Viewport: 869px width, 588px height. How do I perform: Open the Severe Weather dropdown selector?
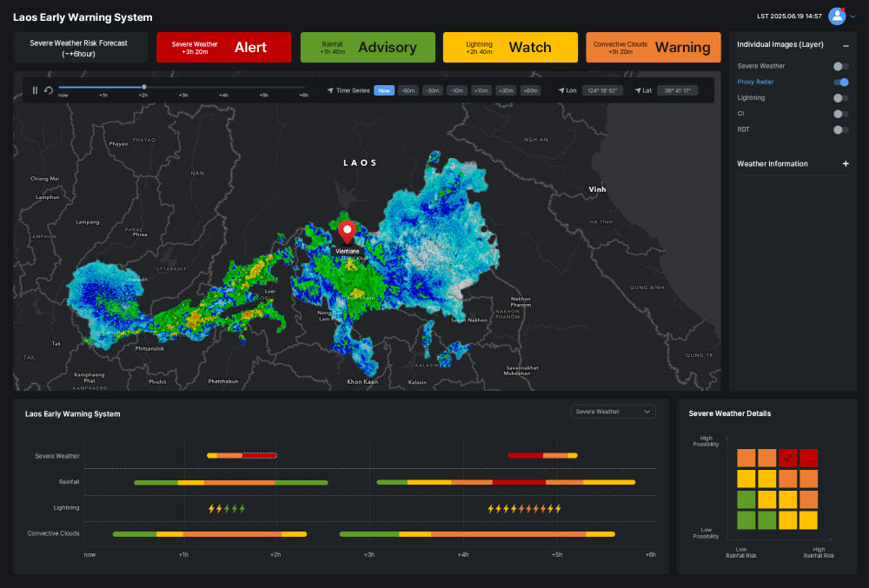tap(614, 412)
